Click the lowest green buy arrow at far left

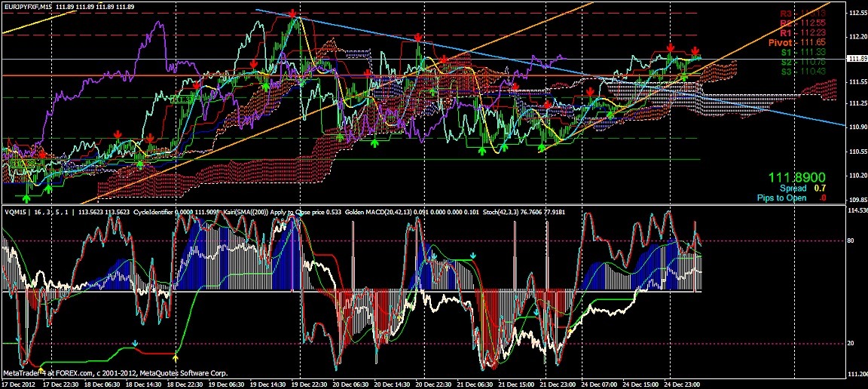26,198
